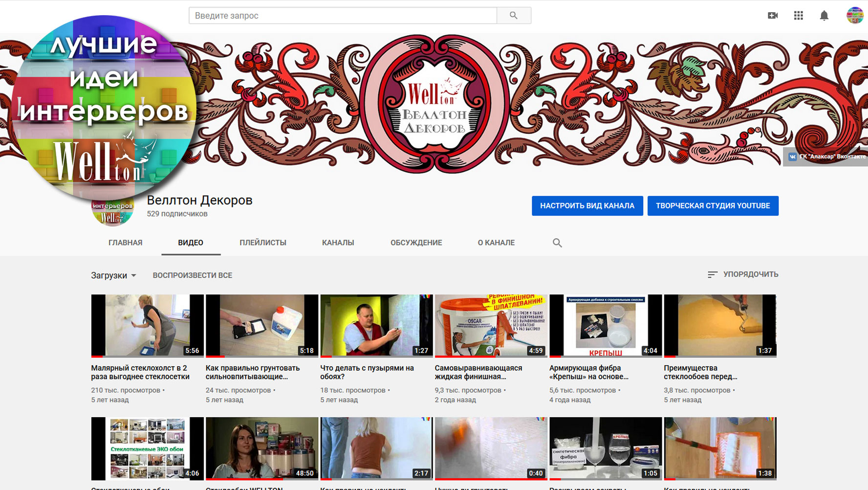
Task: Open the КАНАЛЫ tab
Action: click(x=338, y=243)
